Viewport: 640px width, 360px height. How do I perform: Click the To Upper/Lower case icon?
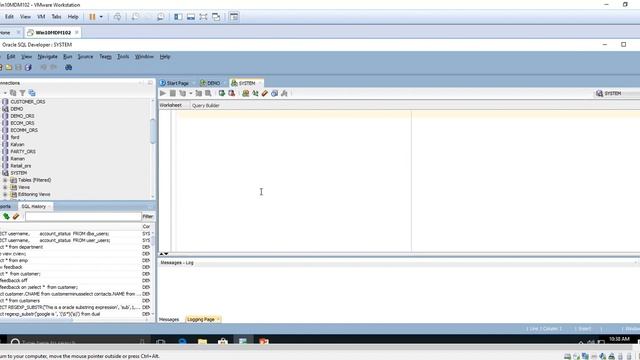pyautogui.click(x=255, y=93)
